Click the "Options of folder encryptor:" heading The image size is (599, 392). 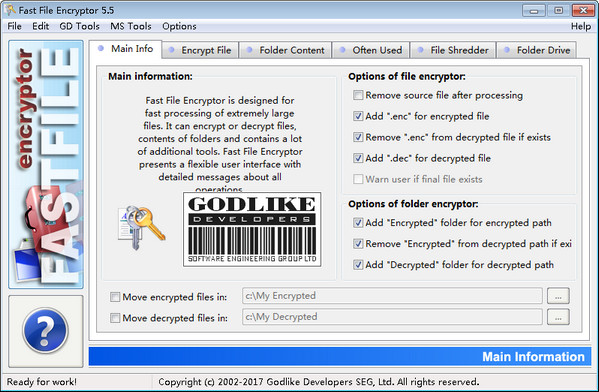pyautogui.click(x=413, y=204)
